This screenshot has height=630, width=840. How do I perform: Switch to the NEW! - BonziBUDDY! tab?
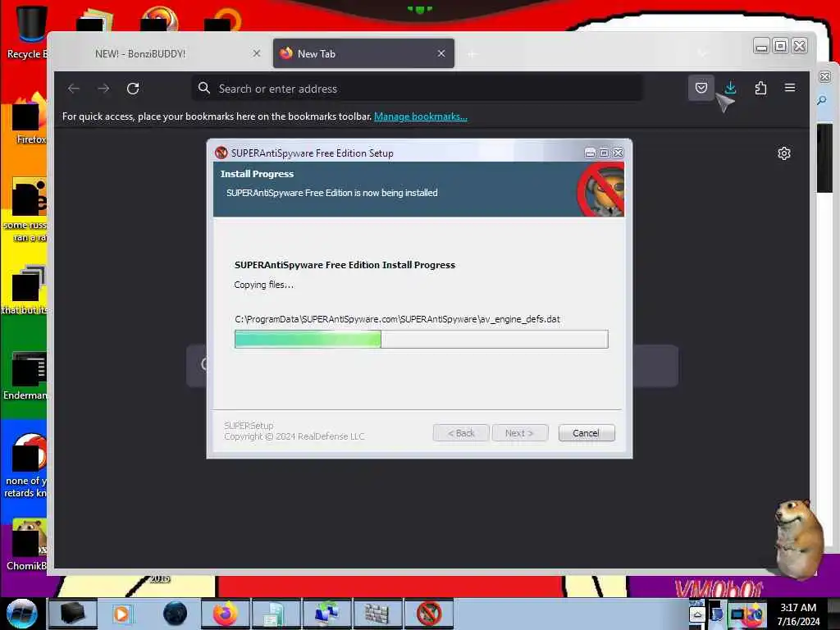pos(161,53)
